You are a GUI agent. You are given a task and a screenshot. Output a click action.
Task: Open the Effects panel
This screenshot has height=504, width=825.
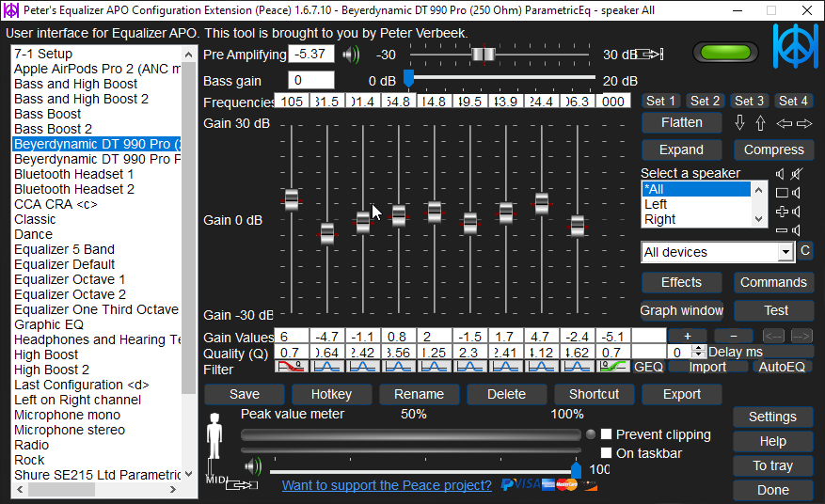click(x=681, y=282)
